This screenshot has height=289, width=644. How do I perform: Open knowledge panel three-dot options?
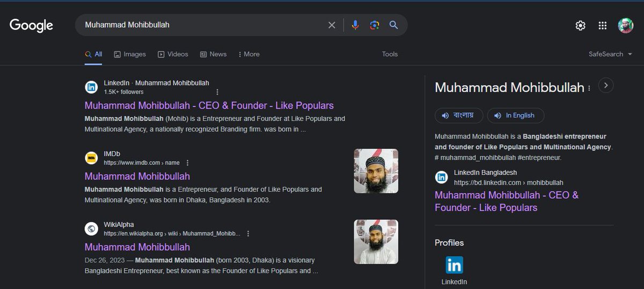[x=589, y=88]
